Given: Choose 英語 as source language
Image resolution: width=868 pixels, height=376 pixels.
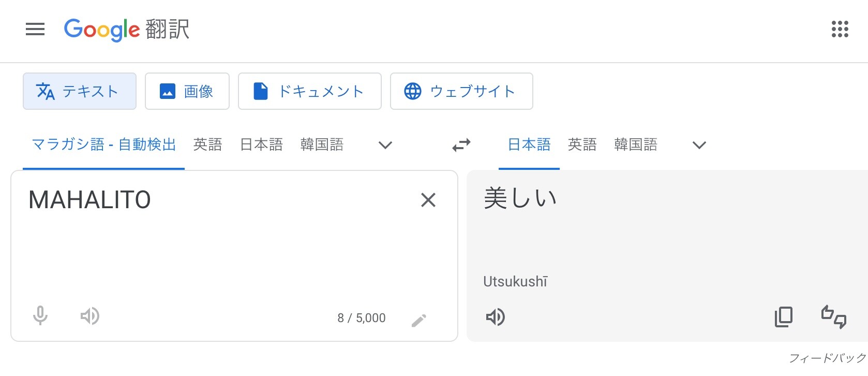Looking at the screenshot, I should tap(207, 144).
